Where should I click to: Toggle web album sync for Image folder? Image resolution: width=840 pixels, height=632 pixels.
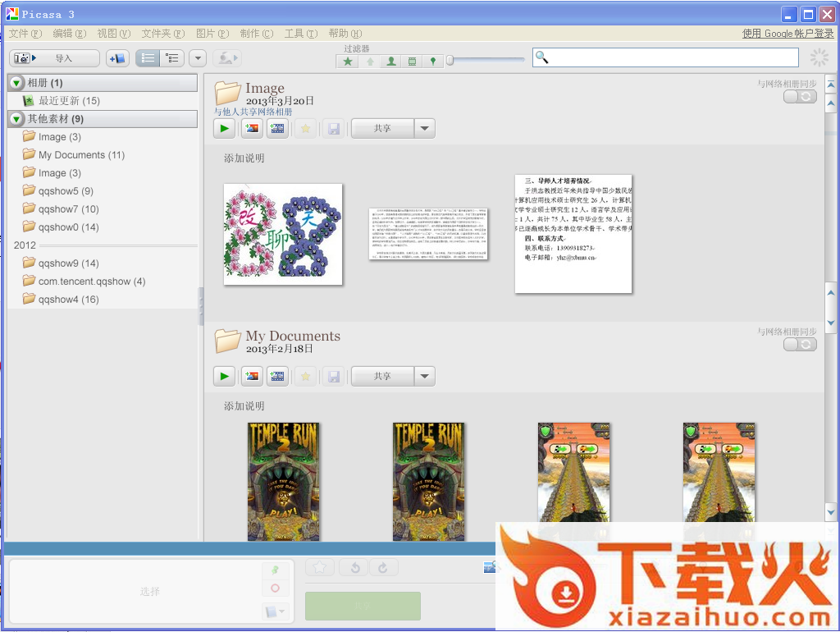pyautogui.click(x=800, y=97)
